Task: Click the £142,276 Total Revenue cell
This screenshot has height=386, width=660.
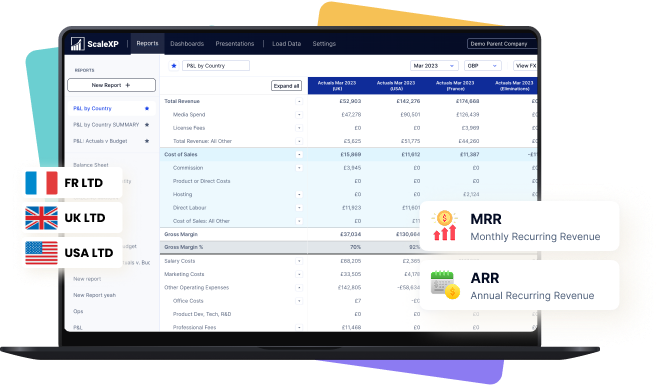Action: [x=408, y=101]
